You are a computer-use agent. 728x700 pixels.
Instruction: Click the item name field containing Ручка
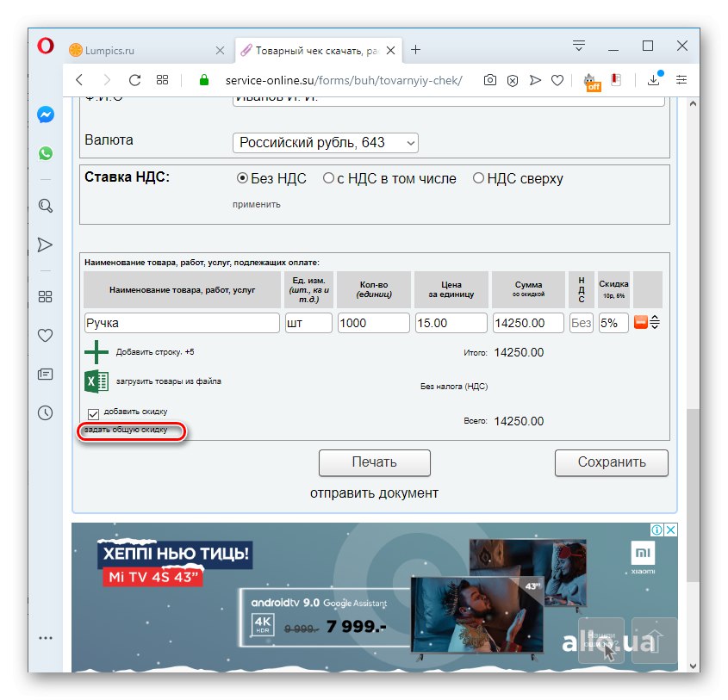point(182,323)
